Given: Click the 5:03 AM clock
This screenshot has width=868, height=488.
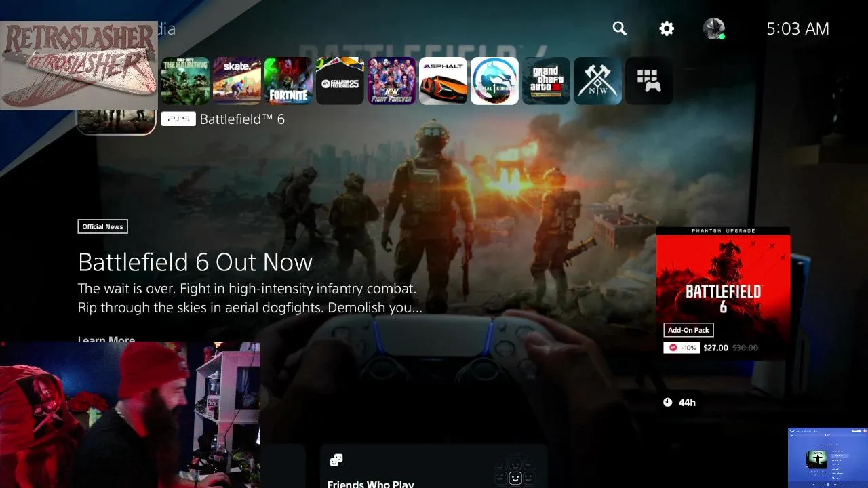Looking at the screenshot, I should [x=797, y=28].
